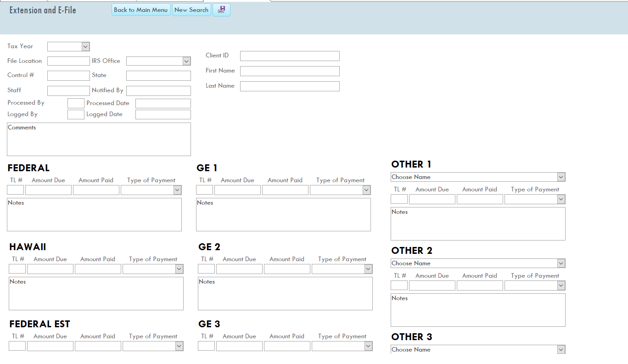Select the HAWAII TL # field
628x364 pixels.
tap(17, 269)
